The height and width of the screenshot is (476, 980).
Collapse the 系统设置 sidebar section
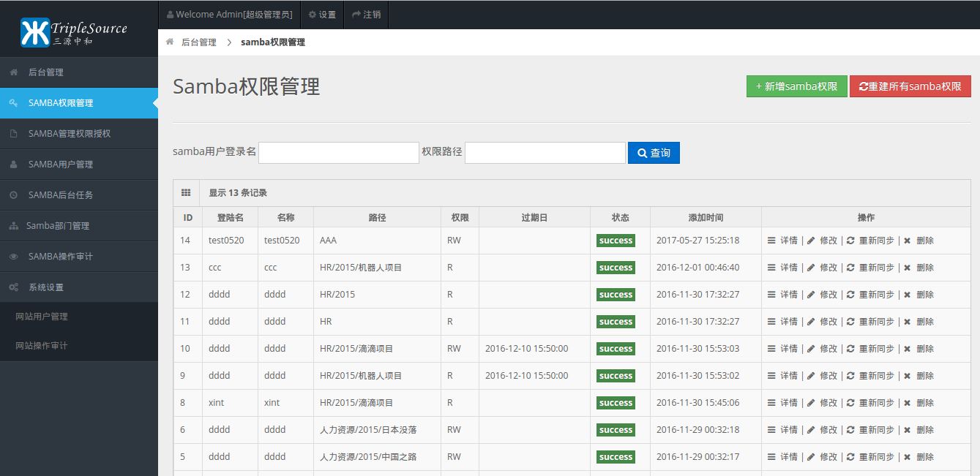(79, 287)
